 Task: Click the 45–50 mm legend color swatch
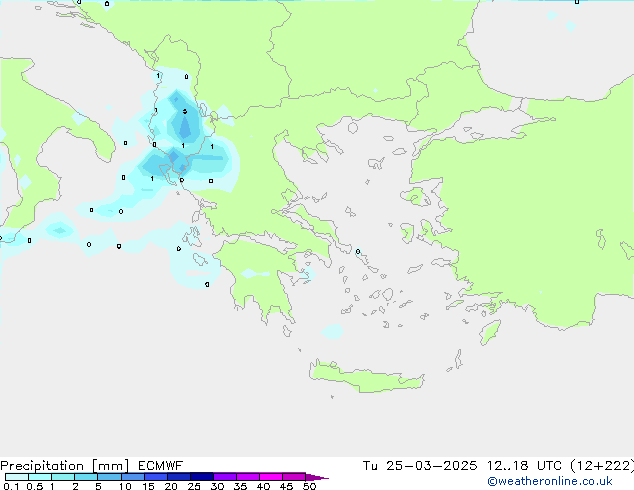coord(294,477)
